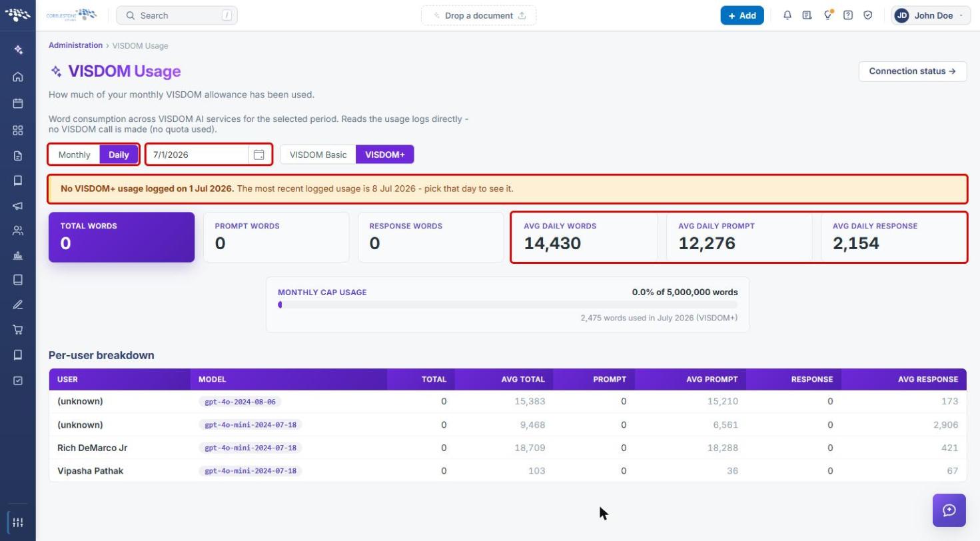Open the chat assistant floating button
Image resolution: width=980 pixels, height=541 pixels.
pyautogui.click(x=949, y=510)
